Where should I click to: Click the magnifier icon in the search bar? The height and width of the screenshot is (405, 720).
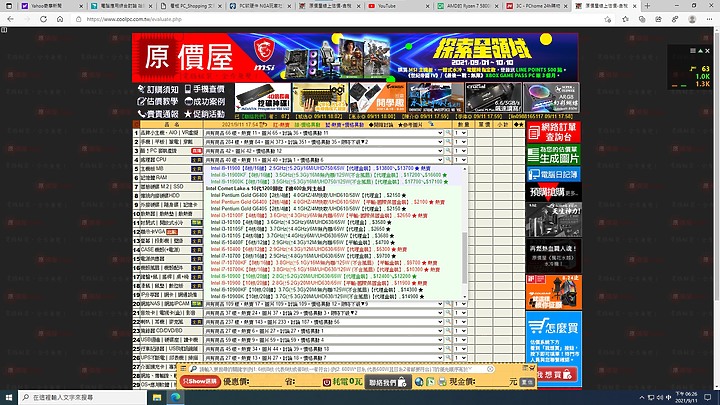point(194,369)
